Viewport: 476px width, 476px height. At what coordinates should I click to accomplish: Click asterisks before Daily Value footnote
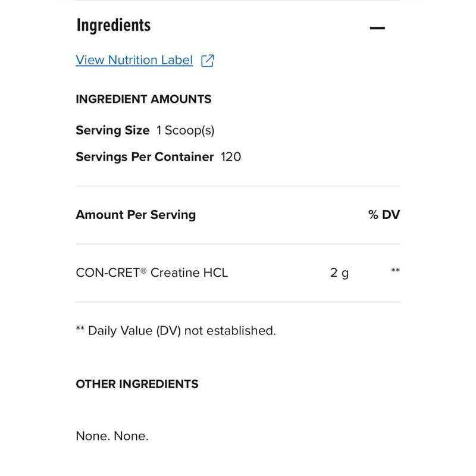pyautogui.click(x=80, y=328)
